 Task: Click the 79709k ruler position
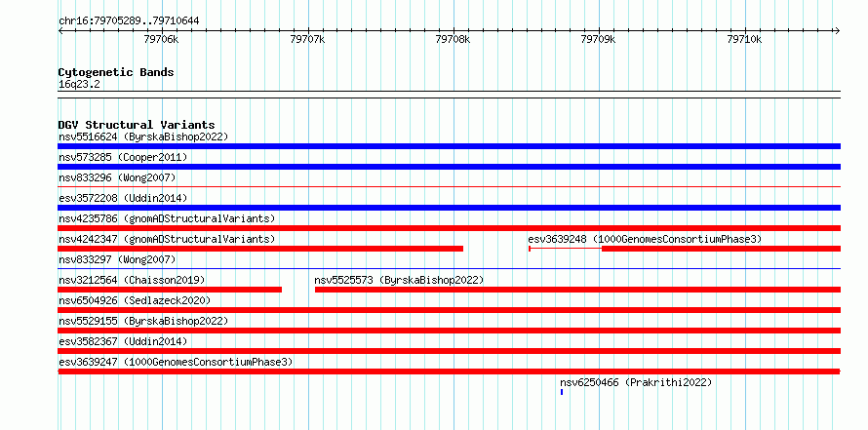[599, 39]
